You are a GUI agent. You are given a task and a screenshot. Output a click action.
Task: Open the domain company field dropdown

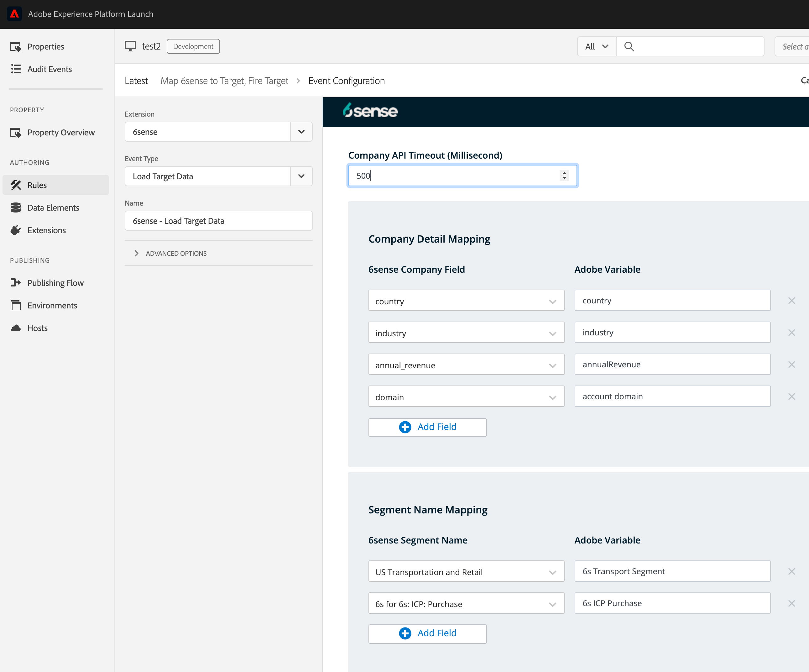tap(467, 396)
